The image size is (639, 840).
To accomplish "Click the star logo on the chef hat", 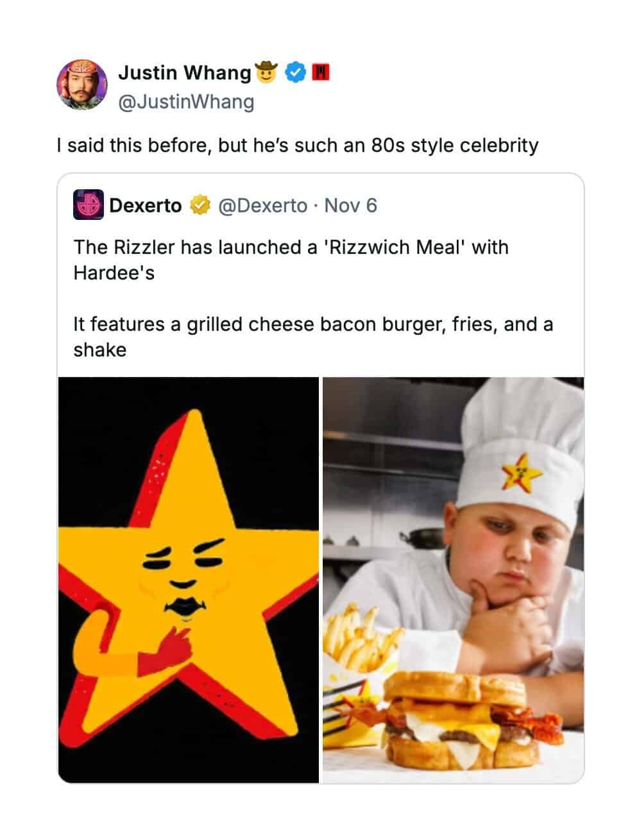I will coord(520,473).
